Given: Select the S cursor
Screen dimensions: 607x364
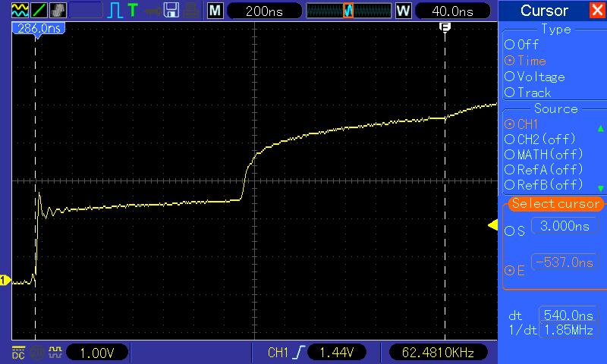Looking at the screenshot, I should pos(521,231).
